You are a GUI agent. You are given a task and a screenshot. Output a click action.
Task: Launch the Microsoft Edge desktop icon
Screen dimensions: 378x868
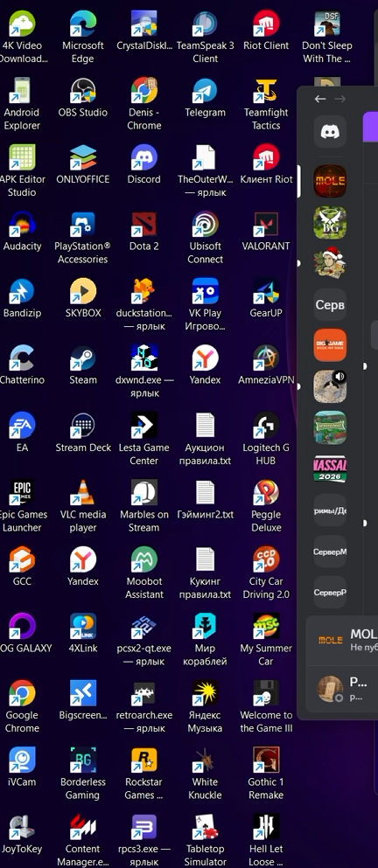(x=83, y=24)
